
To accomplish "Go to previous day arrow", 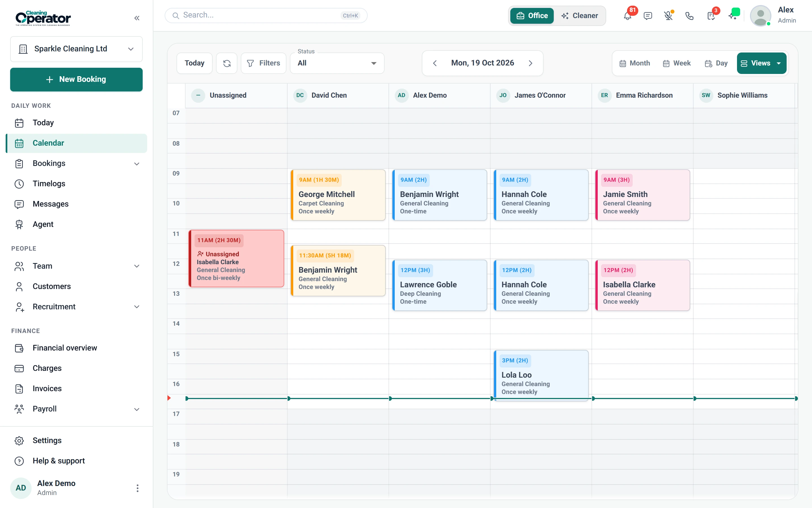I will tap(435, 63).
